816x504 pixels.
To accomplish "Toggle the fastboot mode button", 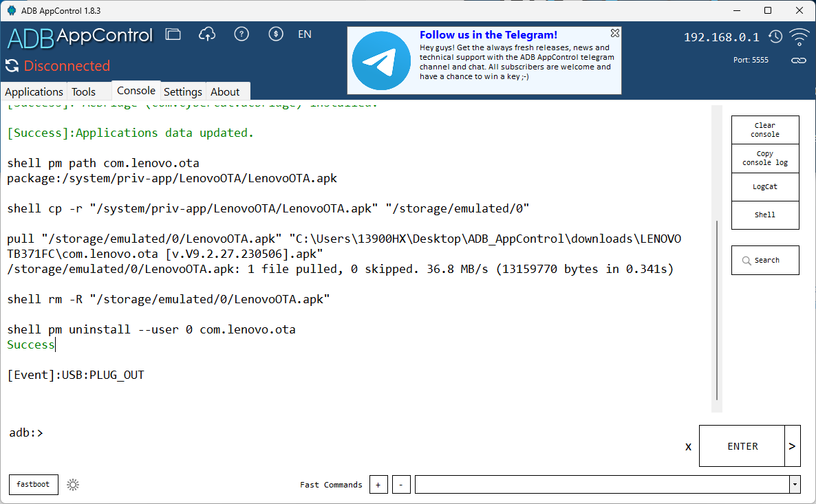I will (33, 484).
